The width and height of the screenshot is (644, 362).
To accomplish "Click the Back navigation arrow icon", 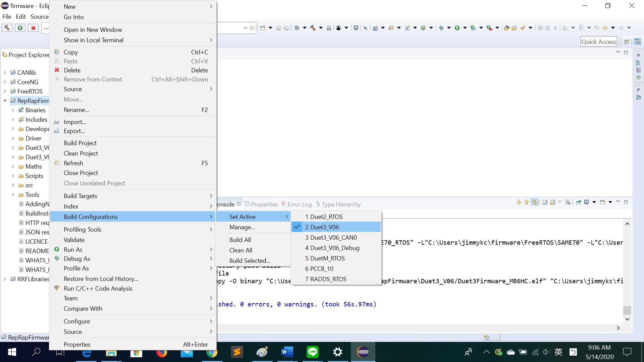I will [x=605, y=28].
